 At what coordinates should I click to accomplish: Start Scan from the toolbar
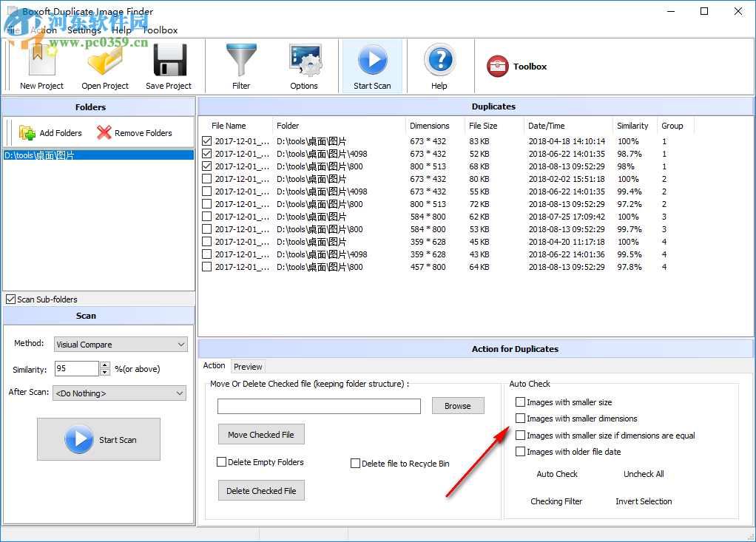click(372, 66)
